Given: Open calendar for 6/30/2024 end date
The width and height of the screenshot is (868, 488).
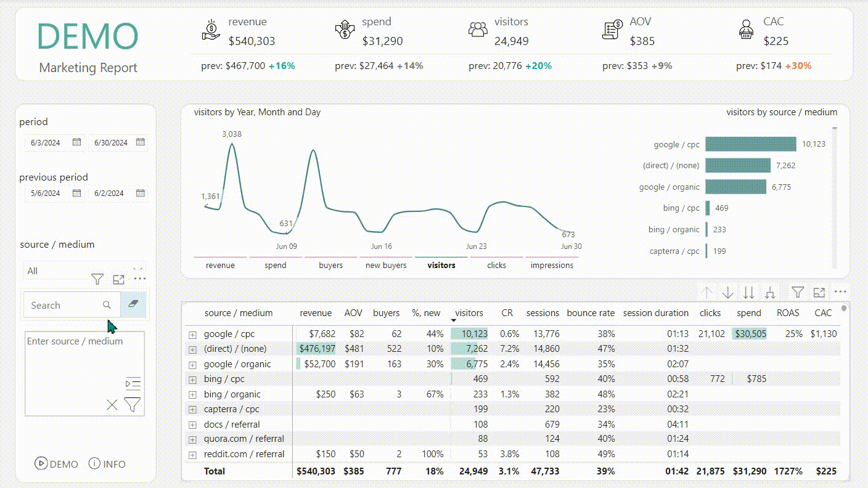Looking at the screenshot, I should [x=141, y=142].
